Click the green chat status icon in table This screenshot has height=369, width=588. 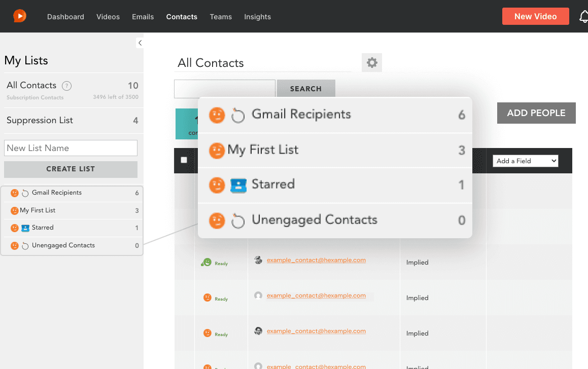(206, 262)
